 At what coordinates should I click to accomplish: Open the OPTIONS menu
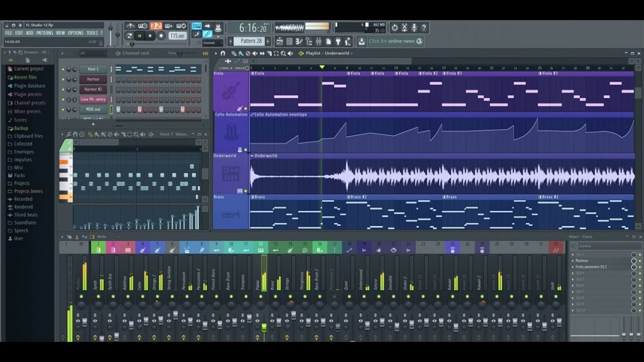[75, 33]
